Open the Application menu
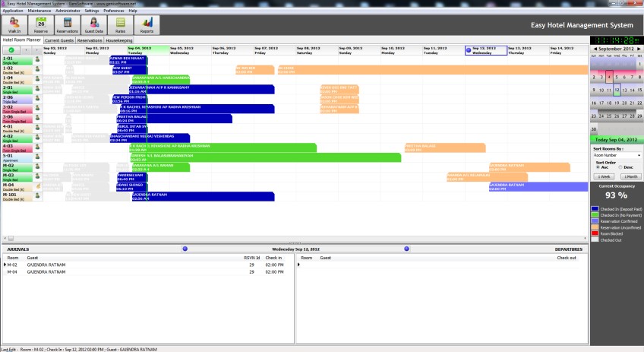Viewport: 644px width, 352px height. (13, 11)
